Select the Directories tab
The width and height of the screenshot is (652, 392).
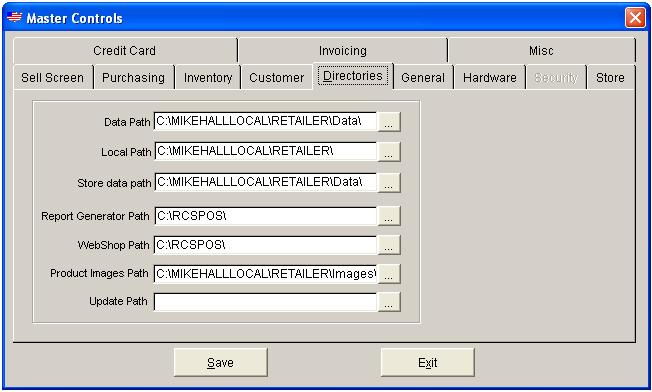(x=353, y=76)
